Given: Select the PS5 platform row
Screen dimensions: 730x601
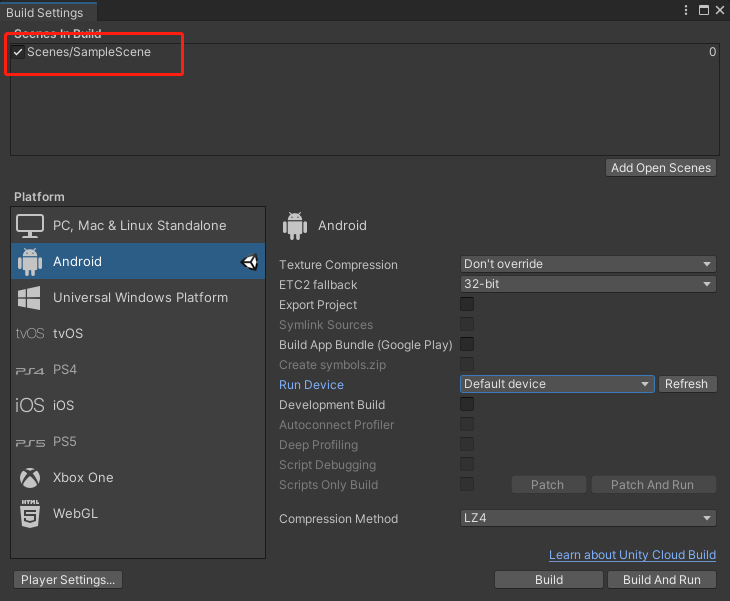Looking at the screenshot, I should coord(138,441).
